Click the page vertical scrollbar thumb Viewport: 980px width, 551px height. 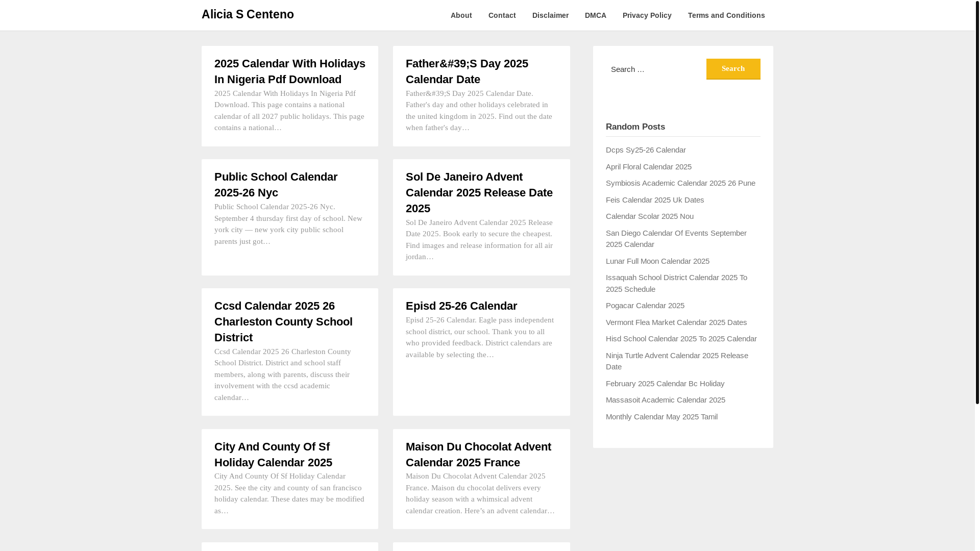tap(977, 202)
